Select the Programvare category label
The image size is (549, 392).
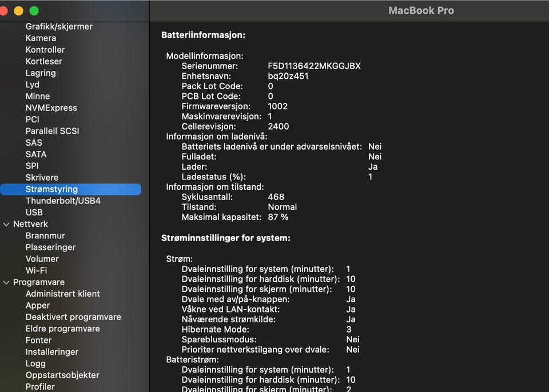(x=39, y=282)
